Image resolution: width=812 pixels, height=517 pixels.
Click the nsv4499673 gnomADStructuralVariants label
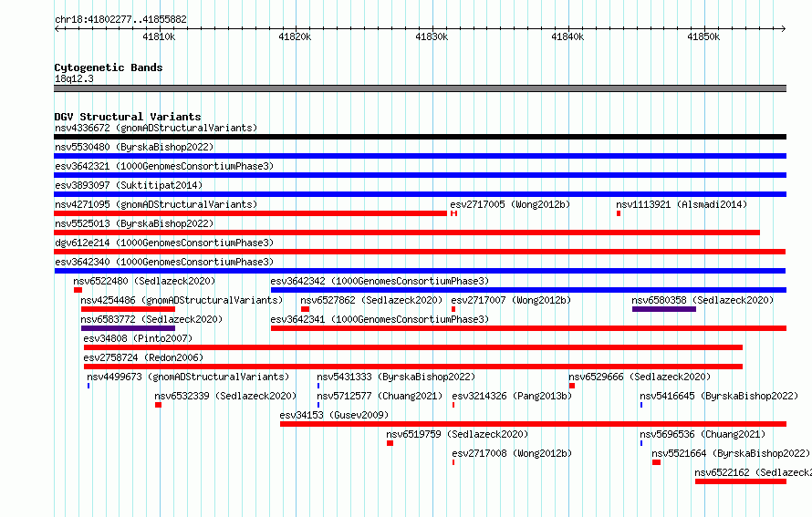pos(188,377)
